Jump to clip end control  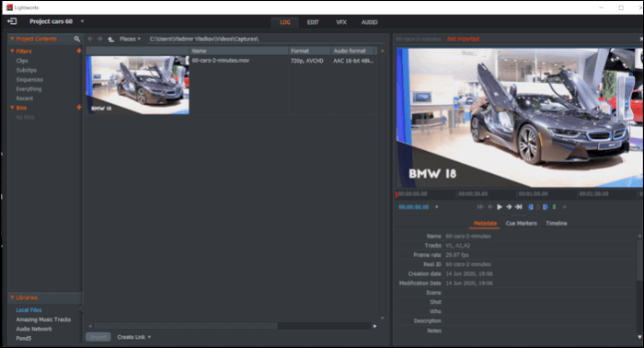click(519, 207)
